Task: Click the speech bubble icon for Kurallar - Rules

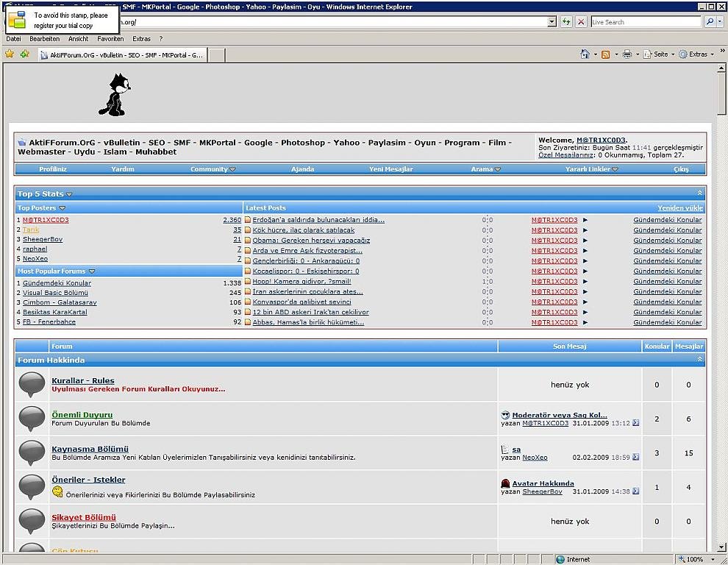Action: (x=32, y=384)
